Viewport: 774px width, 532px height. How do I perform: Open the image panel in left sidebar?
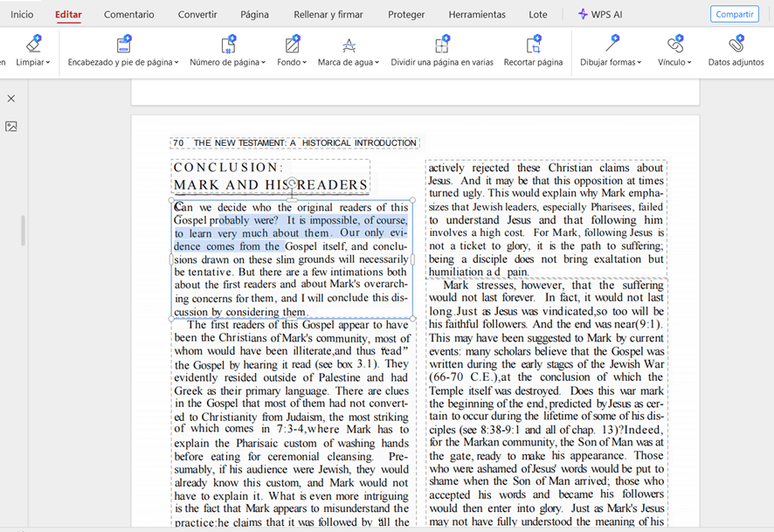(x=11, y=127)
